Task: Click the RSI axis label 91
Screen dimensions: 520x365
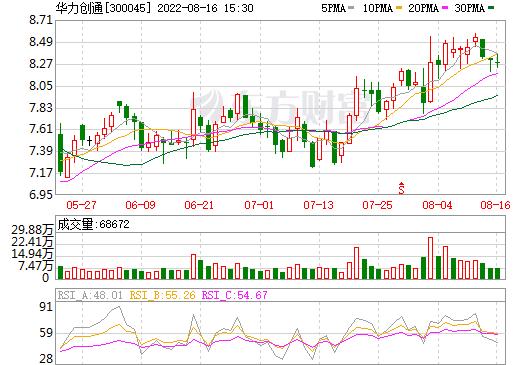Action: click(x=46, y=307)
